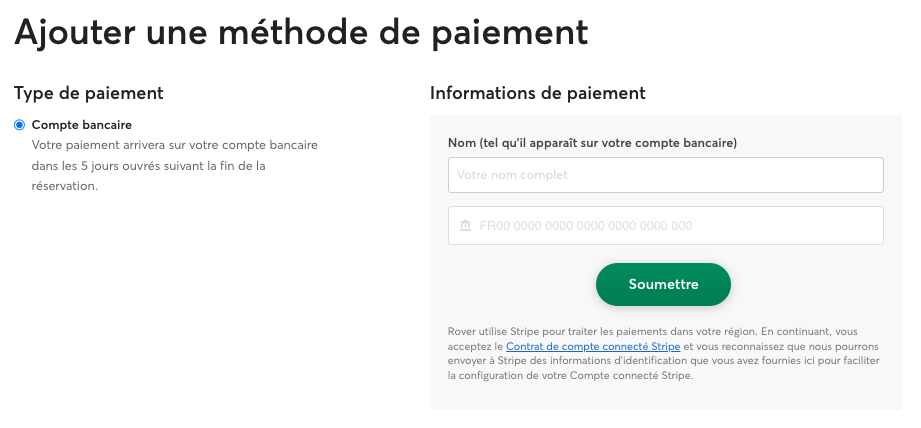Select the Compte bancaire radio button
Image resolution: width=921 pixels, height=428 pixels.
[x=20, y=125]
